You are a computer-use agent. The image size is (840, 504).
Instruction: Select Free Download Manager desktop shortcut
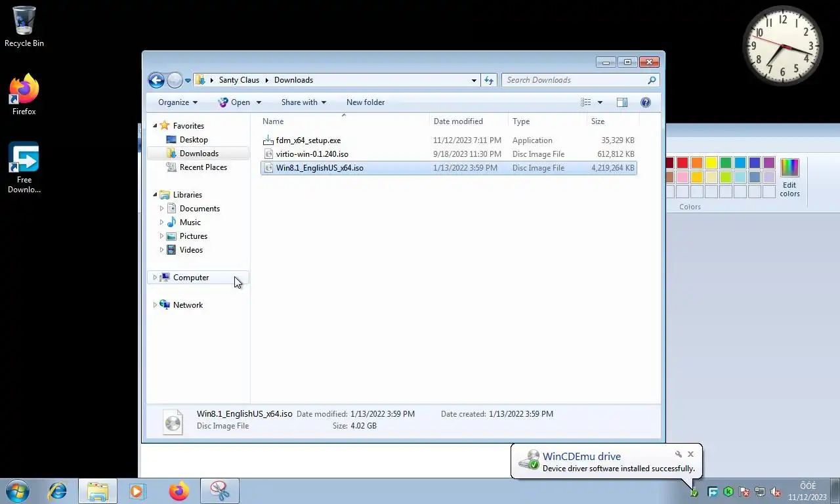click(x=24, y=168)
